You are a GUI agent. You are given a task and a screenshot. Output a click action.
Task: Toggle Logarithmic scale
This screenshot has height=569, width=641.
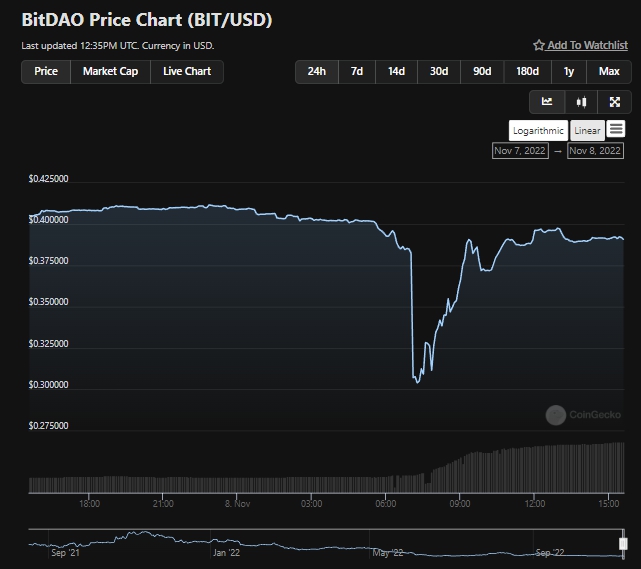pos(538,131)
